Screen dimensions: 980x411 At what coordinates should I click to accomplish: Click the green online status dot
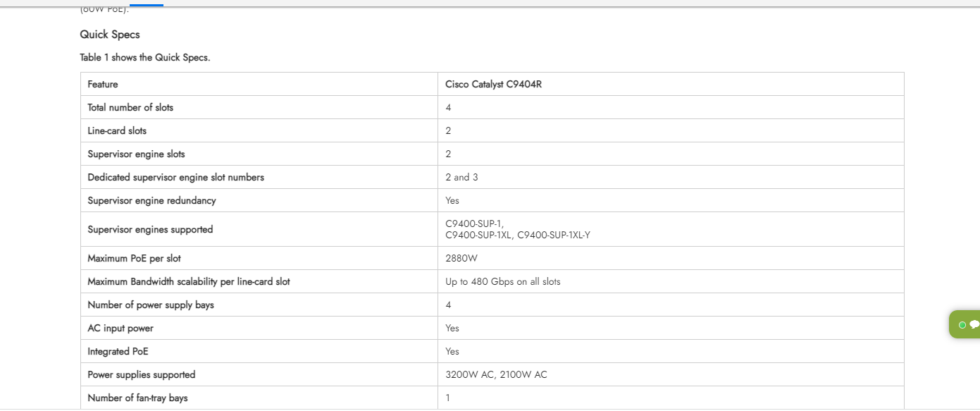click(x=962, y=325)
